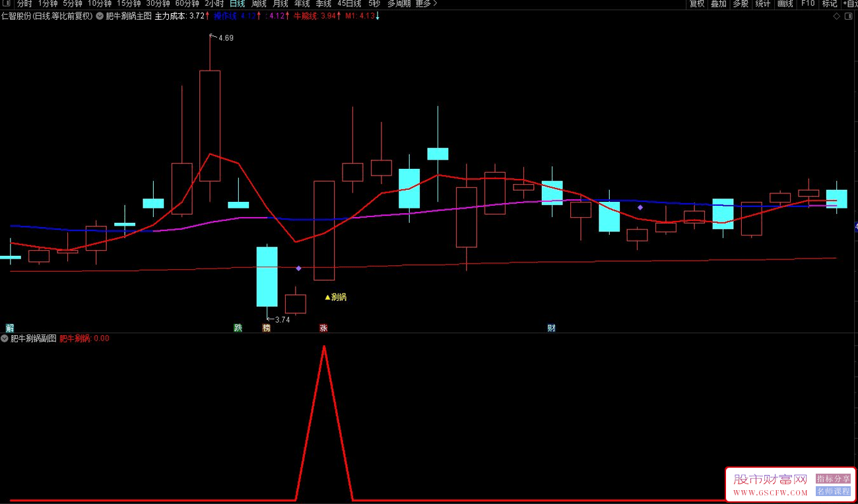Viewport: 858px width, 504px height.
Task: Click the 涨 marker icon
Action: coord(323,328)
